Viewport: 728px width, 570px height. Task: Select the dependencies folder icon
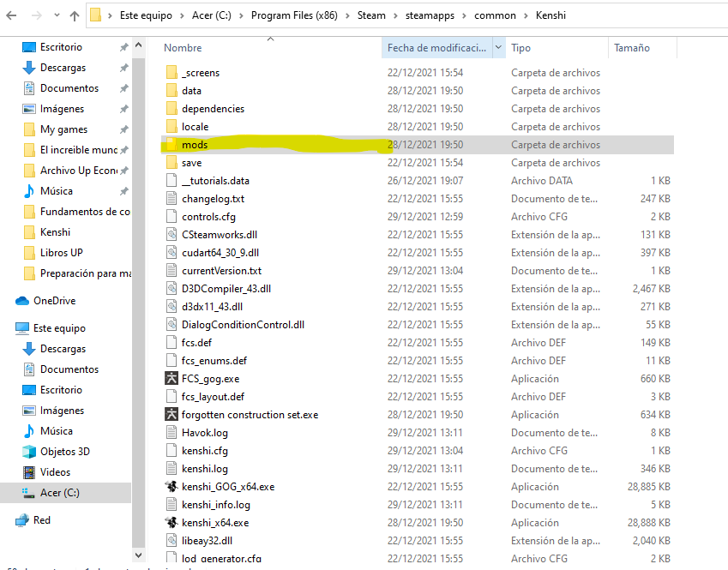(171, 109)
